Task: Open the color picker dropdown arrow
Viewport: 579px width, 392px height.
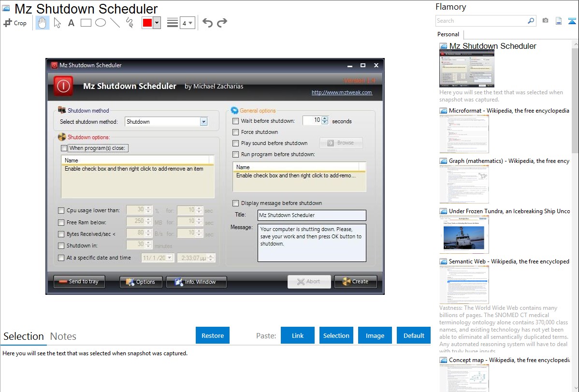Action: 157,23
